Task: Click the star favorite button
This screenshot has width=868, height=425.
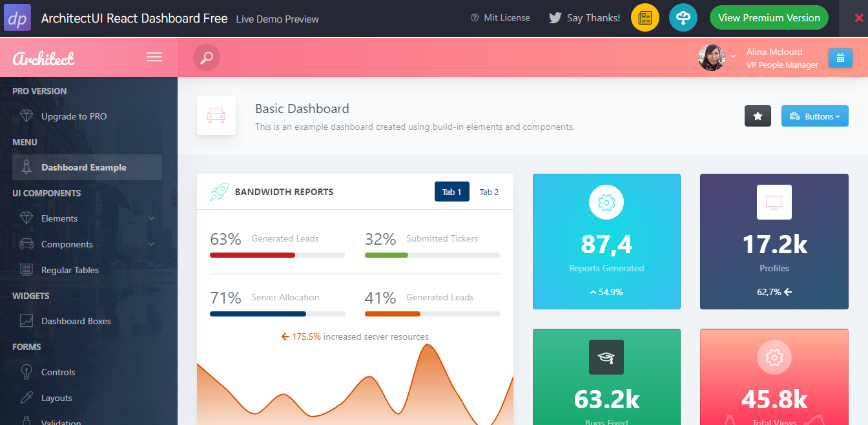Action: tap(758, 116)
